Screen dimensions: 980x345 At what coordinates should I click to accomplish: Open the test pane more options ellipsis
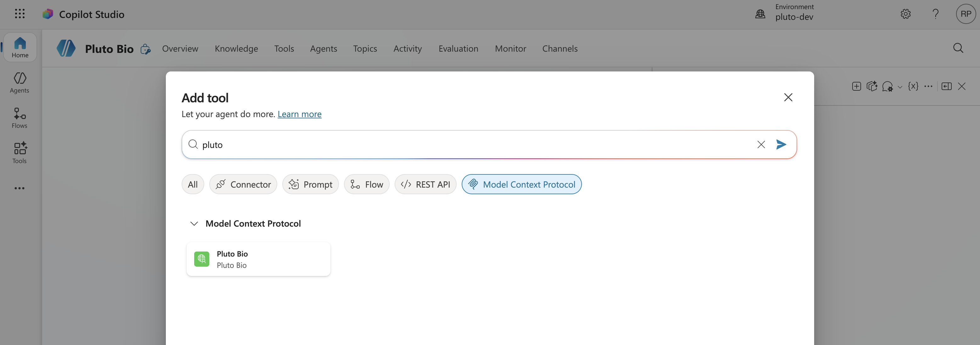pyautogui.click(x=928, y=86)
